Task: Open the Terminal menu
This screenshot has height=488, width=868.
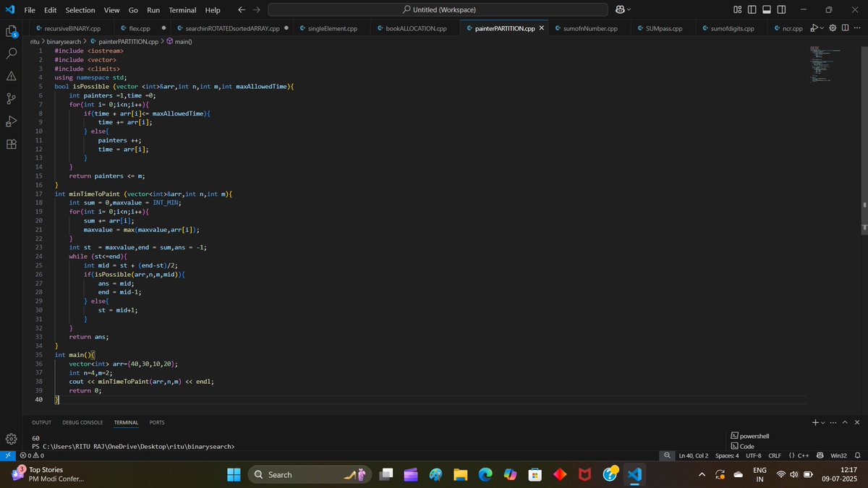Action: pos(182,10)
